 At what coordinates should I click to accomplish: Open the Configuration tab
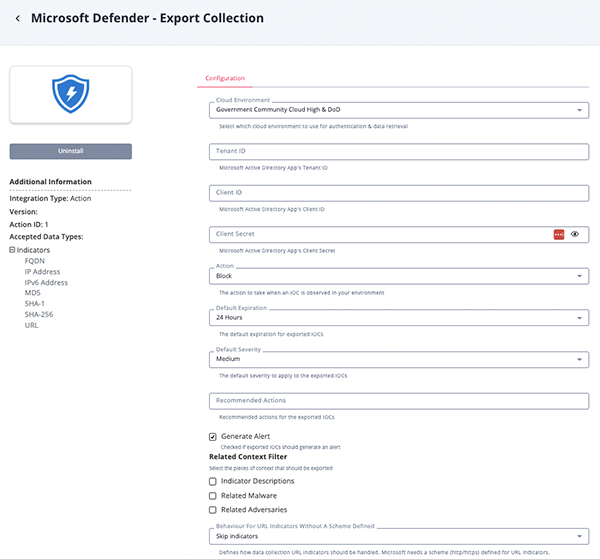(225, 78)
